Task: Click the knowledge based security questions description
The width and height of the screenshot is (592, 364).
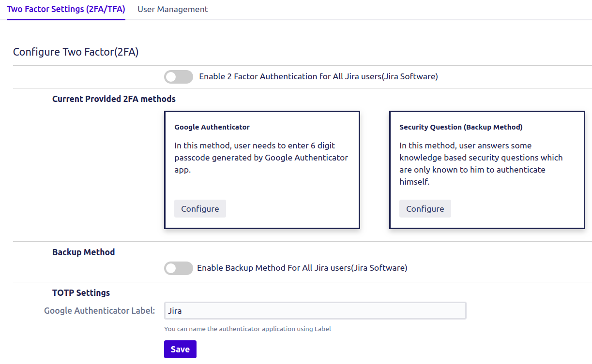Action: click(x=481, y=164)
